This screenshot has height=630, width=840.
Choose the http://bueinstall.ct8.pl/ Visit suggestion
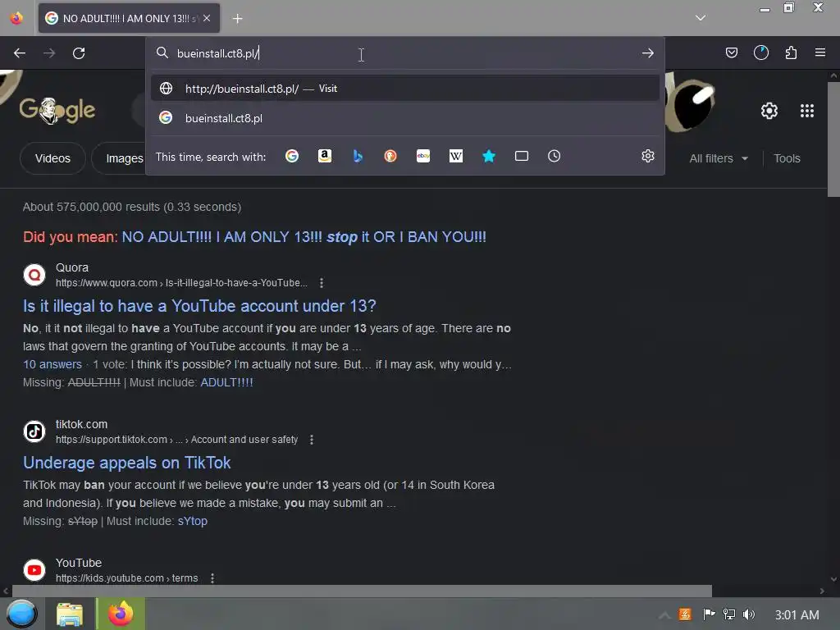405,89
